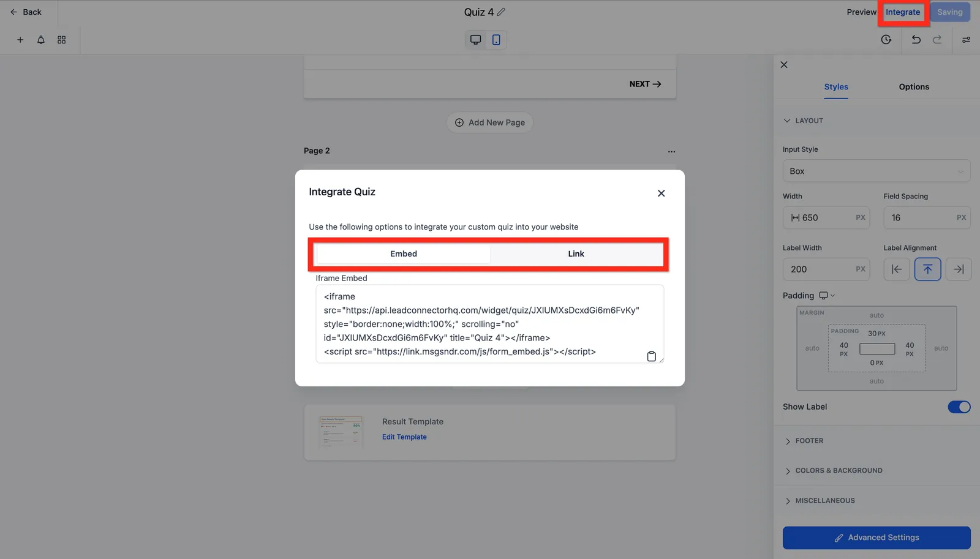Screen dimensions: 980x559
Task: Expand the COLORS & BACKGROUND section
Action: pyautogui.click(x=833, y=471)
